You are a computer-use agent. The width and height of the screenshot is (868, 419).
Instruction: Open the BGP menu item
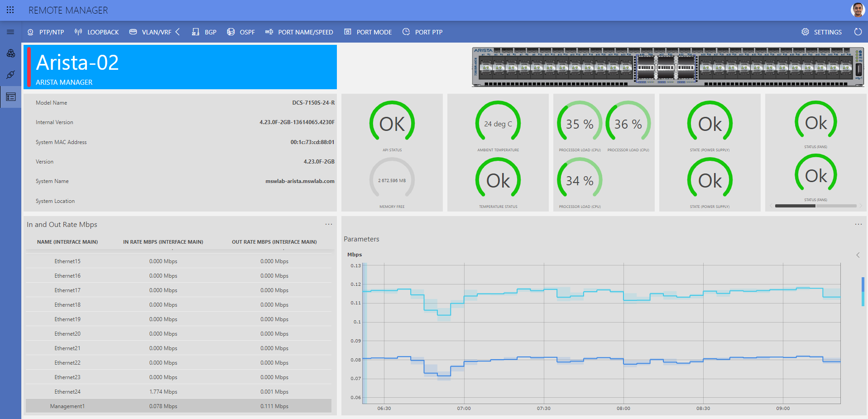(x=204, y=32)
